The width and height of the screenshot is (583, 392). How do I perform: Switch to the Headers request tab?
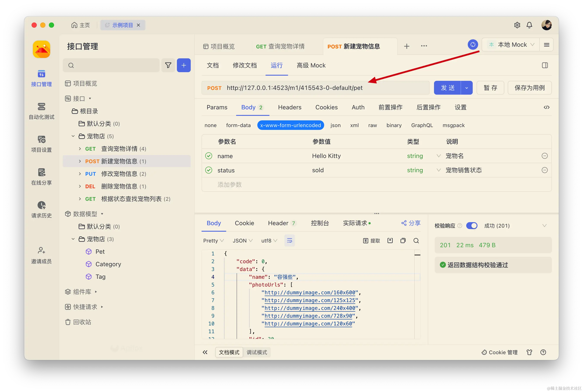tap(290, 107)
